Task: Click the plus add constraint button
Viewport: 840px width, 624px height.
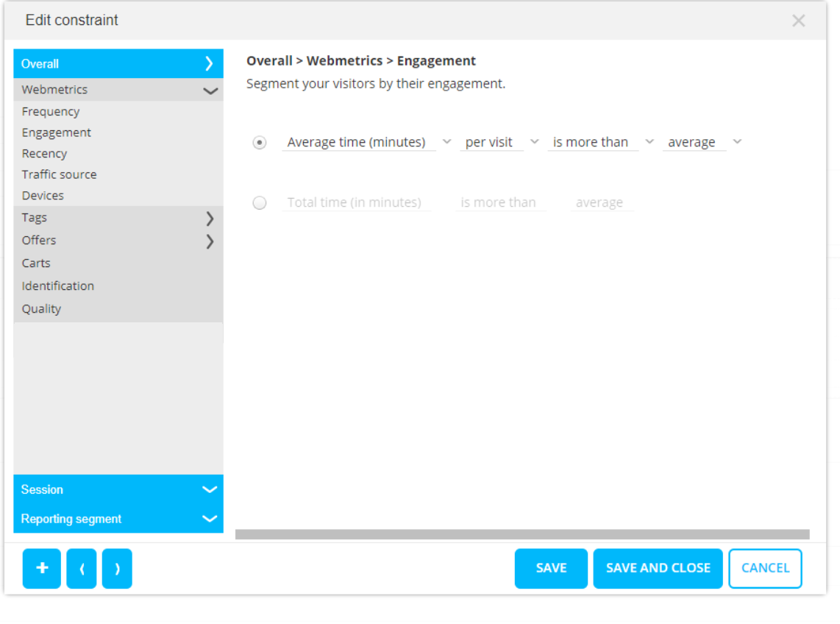Action: [42, 568]
